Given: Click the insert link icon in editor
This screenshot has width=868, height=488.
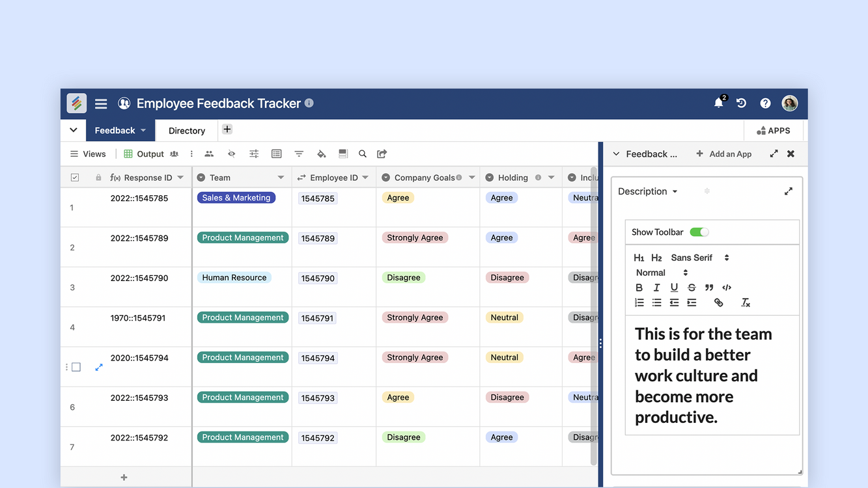Looking at the screenshot, I should pos(718,303).
